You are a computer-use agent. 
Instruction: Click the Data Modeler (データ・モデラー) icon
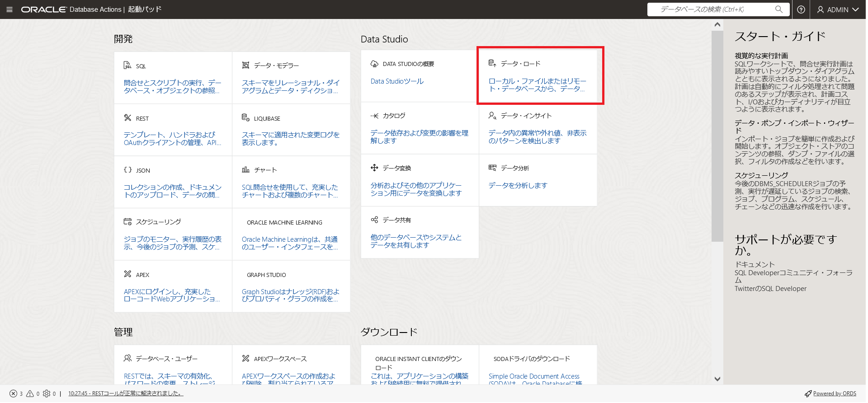[x=245, y=66]
